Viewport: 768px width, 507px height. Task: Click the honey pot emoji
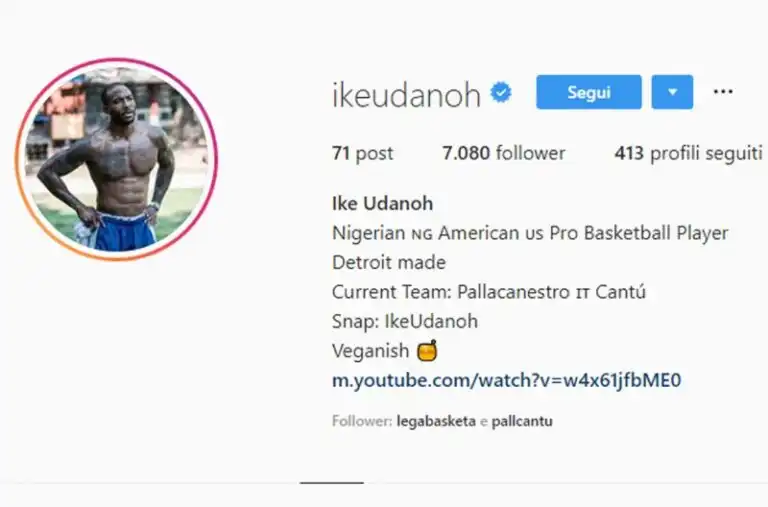tap(427, 351)
